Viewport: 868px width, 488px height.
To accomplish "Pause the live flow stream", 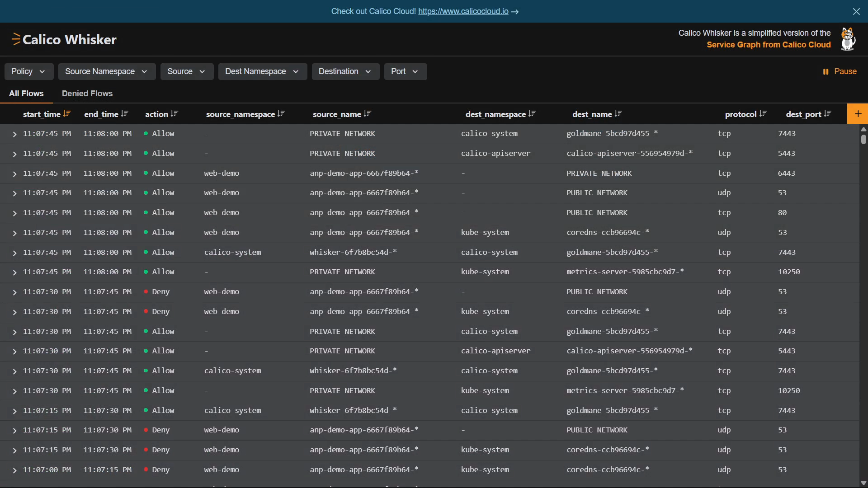I will [840, 71].
